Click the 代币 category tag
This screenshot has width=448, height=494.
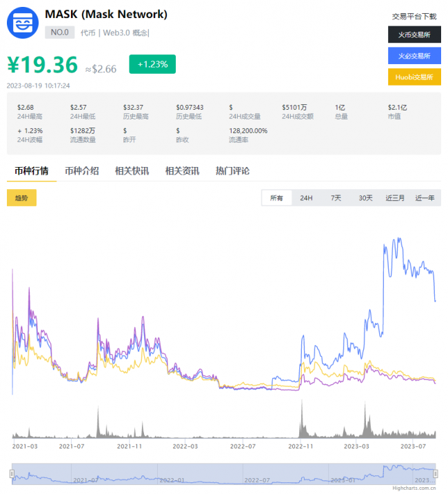click(x=88, y=32)
